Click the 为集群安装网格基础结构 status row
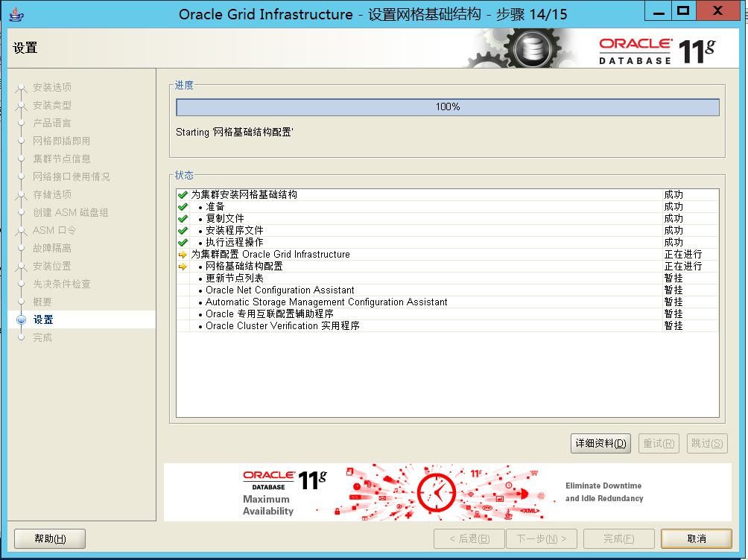 (448, 195)
